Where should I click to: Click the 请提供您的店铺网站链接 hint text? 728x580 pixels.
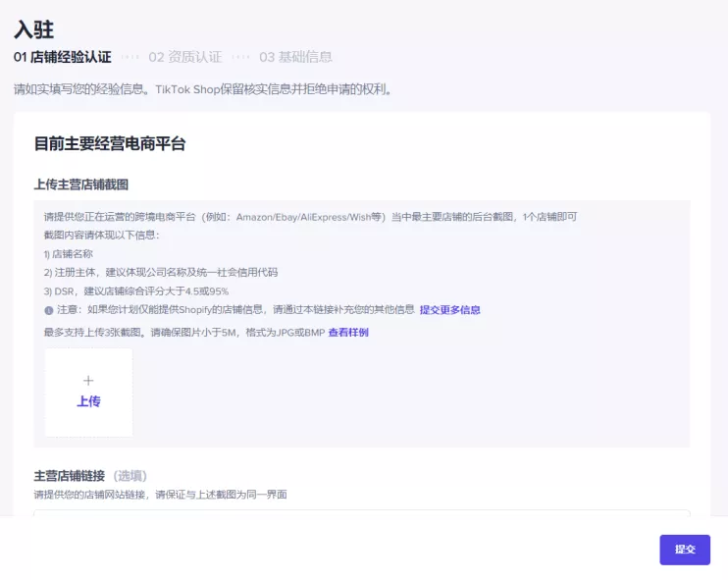[160, 495]
